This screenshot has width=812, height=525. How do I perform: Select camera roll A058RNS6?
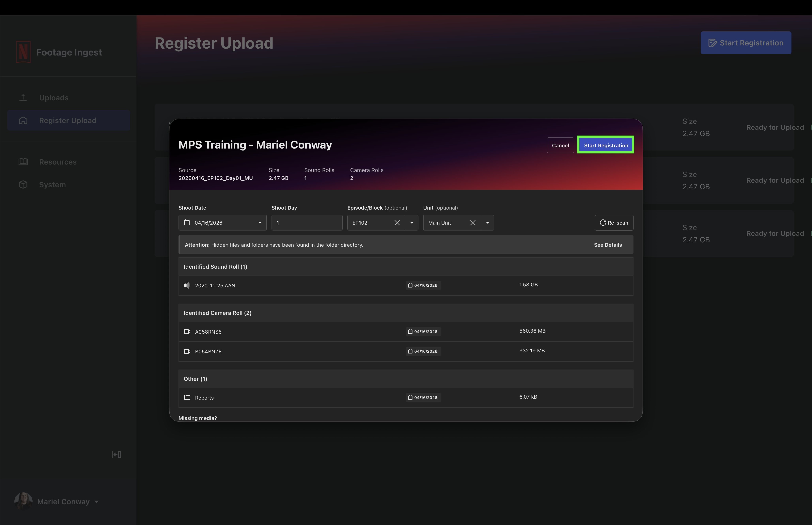coord(406,332)
